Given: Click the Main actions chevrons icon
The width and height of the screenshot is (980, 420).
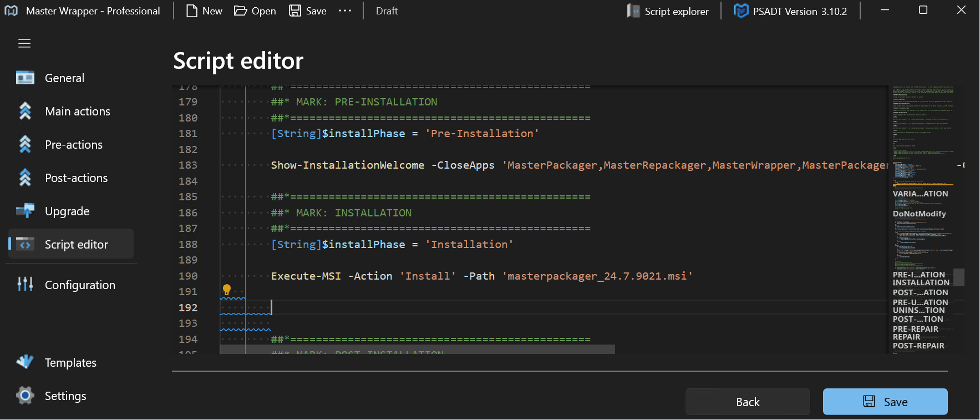Looking at the screenshot, I should [25, 111].
